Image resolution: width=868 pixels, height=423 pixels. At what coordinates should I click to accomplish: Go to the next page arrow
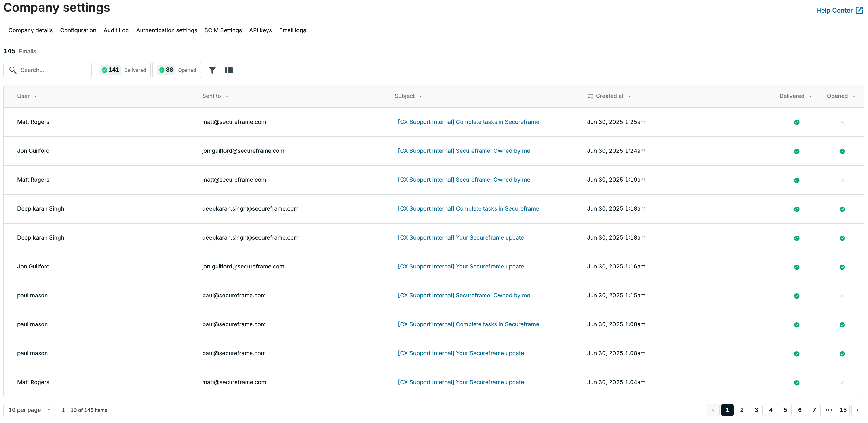pos(857,410)
